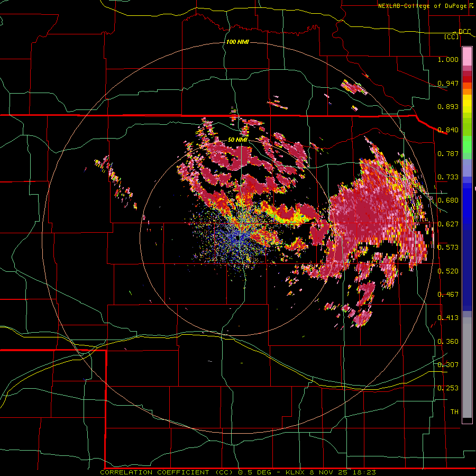Click the 8 NOV 25 18:23 timestamp

click(343, 472)
